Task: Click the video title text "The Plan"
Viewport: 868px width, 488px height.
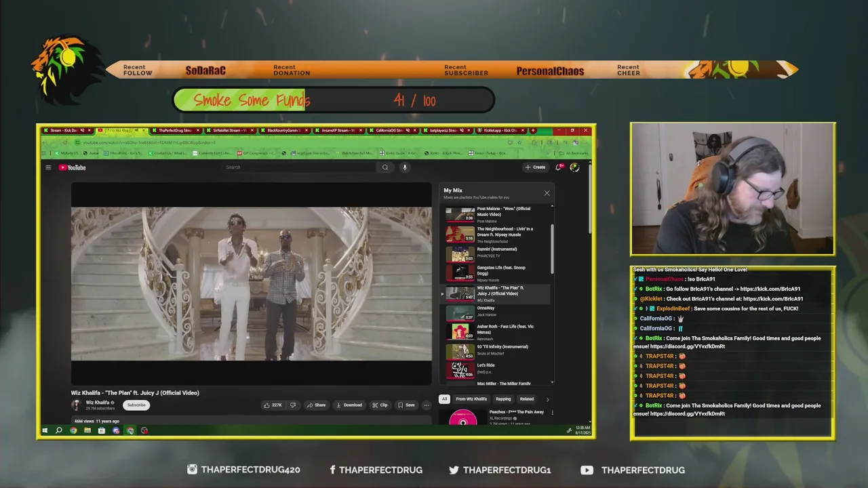Action: [x=135, y=393]
